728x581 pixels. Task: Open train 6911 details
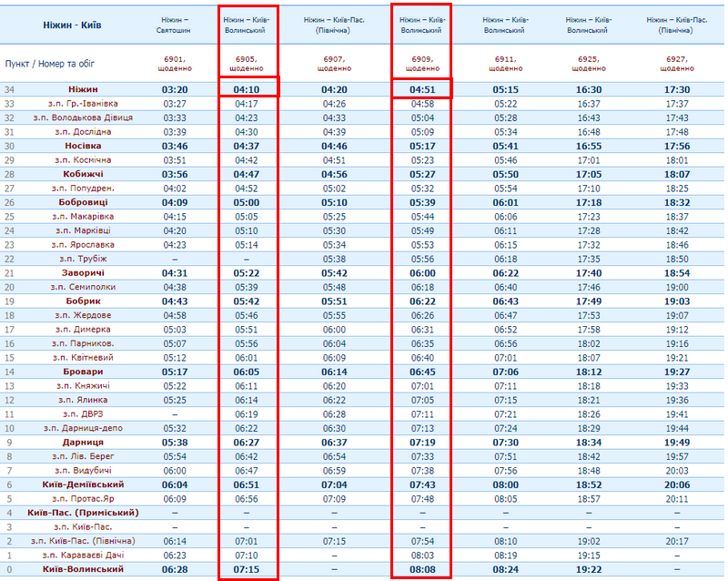click(505, 58)
